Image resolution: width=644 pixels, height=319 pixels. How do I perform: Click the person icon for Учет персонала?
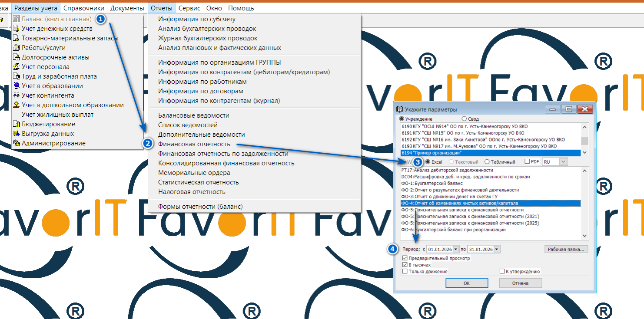click(17, 67)
